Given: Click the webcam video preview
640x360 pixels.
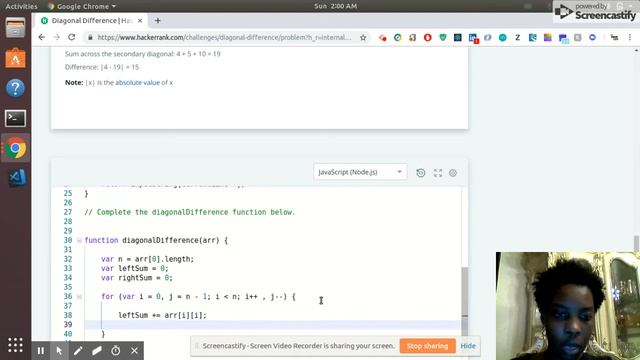Looking at the screenshot, I should [x=568, y=306].
